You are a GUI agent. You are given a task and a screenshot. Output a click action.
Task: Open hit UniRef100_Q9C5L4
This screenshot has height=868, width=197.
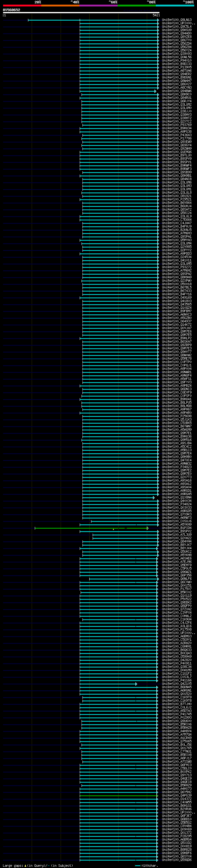pyautogui.click(x=177, y=26)
